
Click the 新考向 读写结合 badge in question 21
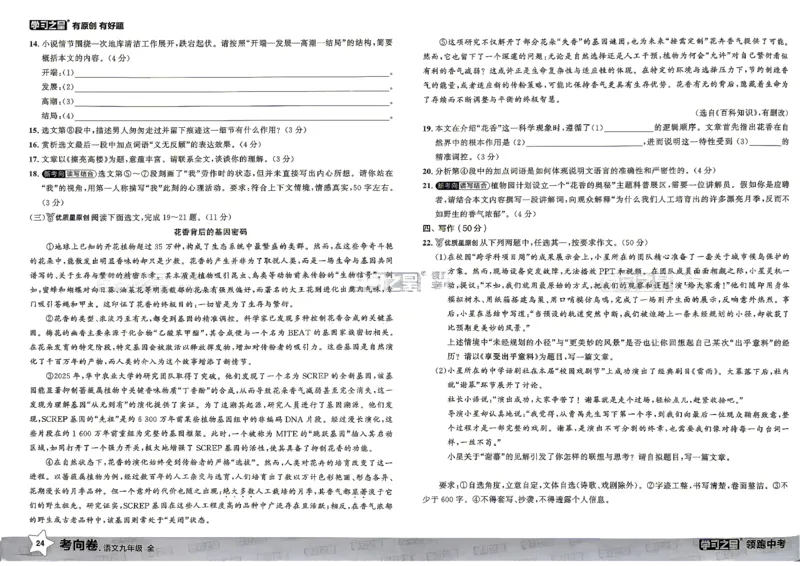(x=462, y=185)
